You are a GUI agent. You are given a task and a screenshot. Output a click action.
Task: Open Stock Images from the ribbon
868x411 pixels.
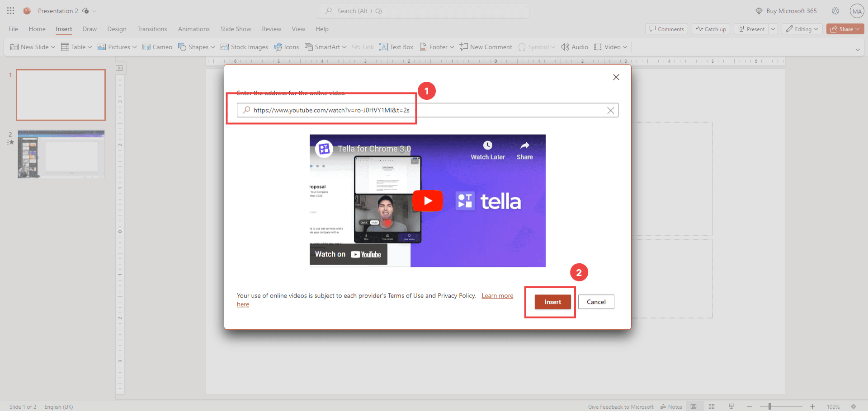tap(244, 47)
